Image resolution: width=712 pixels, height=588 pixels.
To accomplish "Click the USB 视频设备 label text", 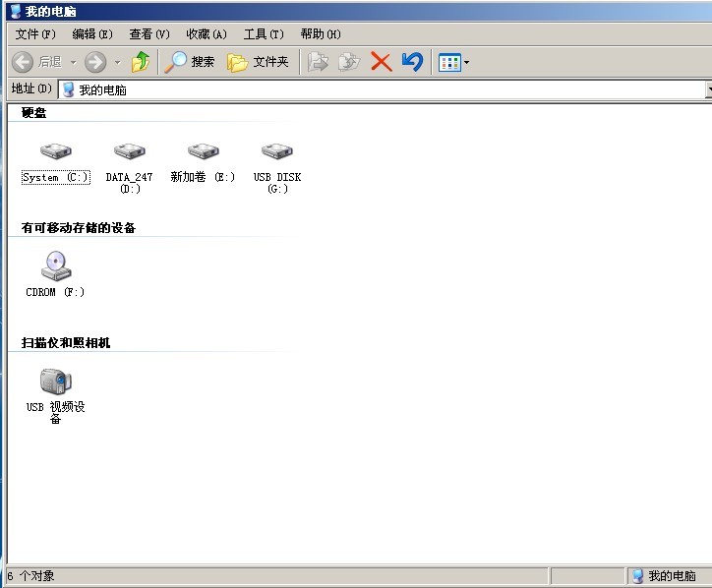I will tap(55, 412).
